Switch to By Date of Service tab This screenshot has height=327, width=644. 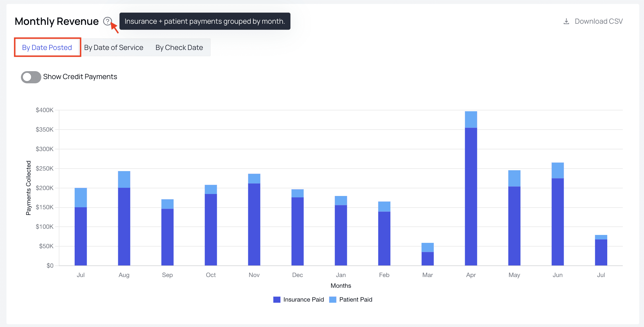(x=114, y=47)
